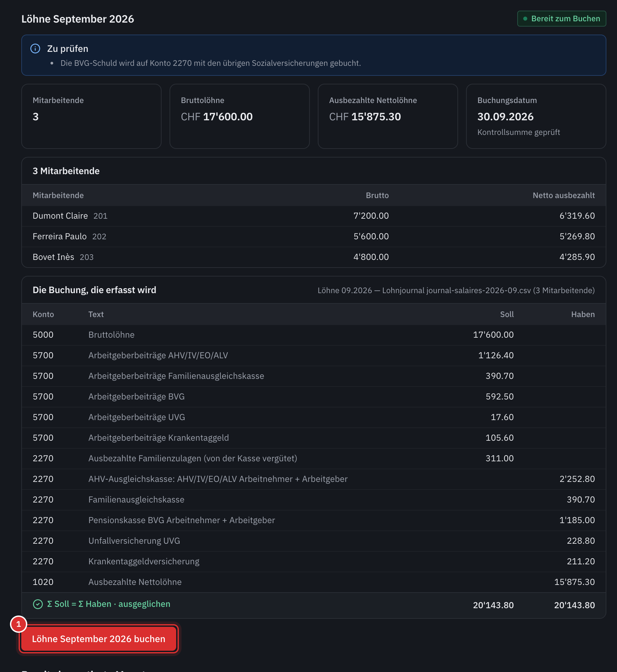The height and width of the screenshot is (672, 617).
Task: Book the payroll with "Löhne September 2026 buchen"
Action: tap(98, 639)
